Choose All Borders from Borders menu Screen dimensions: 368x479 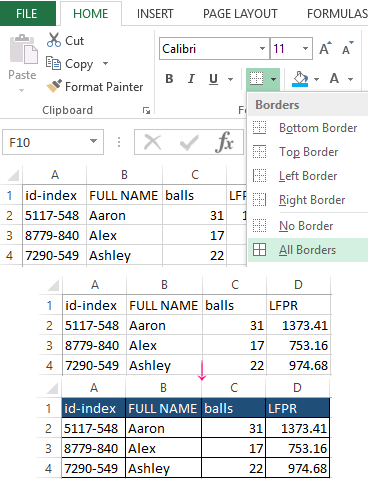pyautogui.click(x=308, y=250)
